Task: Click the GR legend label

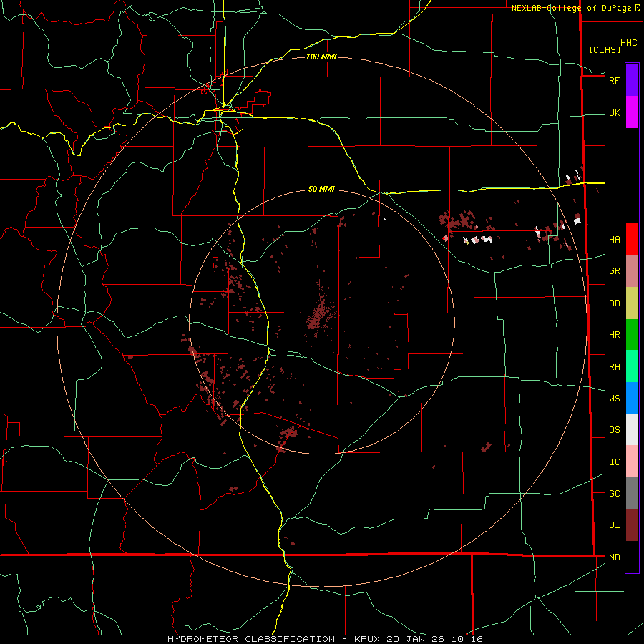Action: click(x=614, y=271)
